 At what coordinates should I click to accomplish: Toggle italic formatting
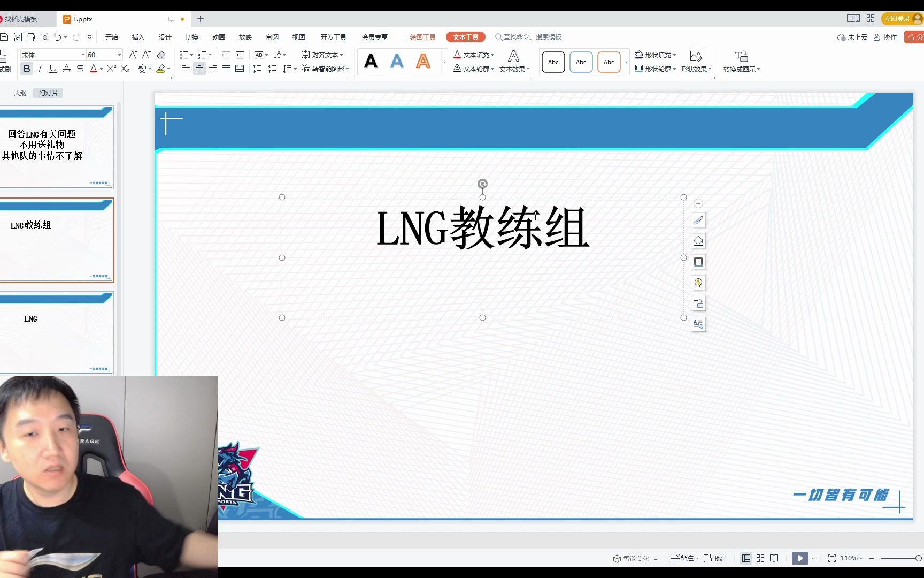point(40,69)
